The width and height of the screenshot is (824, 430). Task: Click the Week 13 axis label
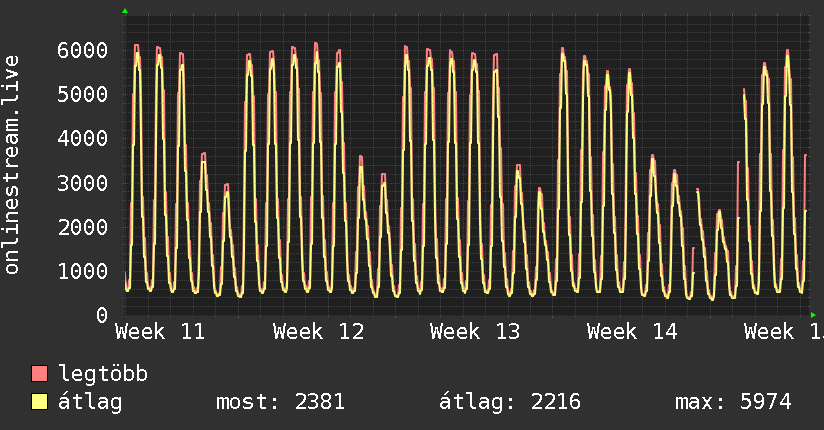click(475, 332)
